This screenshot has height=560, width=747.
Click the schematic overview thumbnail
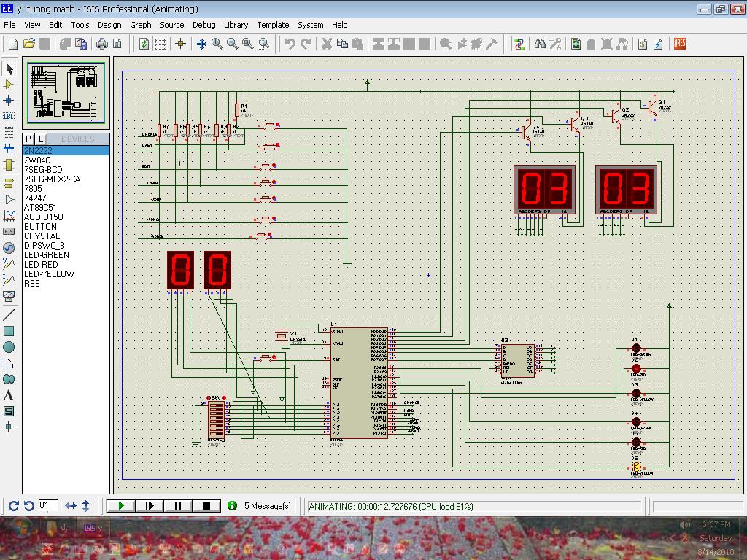(x=66, y=93)
